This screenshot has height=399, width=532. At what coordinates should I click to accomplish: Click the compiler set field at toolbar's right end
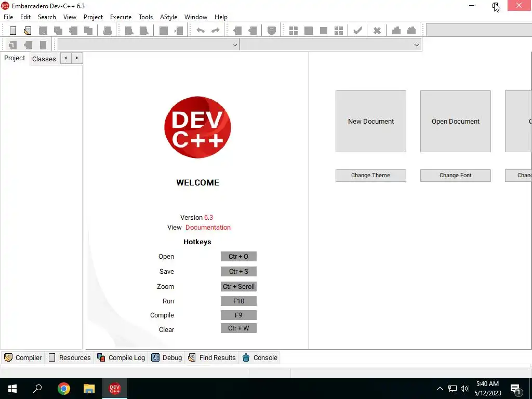click(478, 30)
